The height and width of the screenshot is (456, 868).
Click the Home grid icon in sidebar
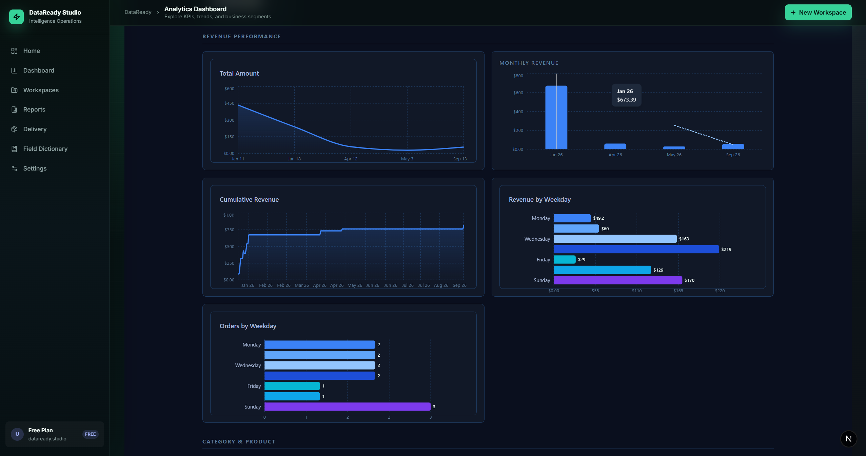[14, 51]
